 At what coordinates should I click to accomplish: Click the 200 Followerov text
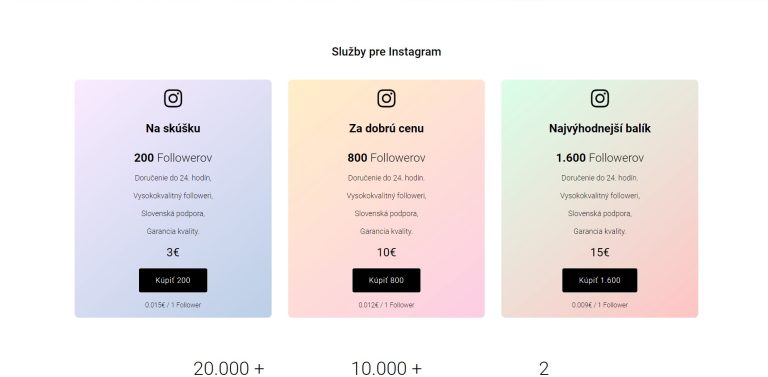pos(173,158)
